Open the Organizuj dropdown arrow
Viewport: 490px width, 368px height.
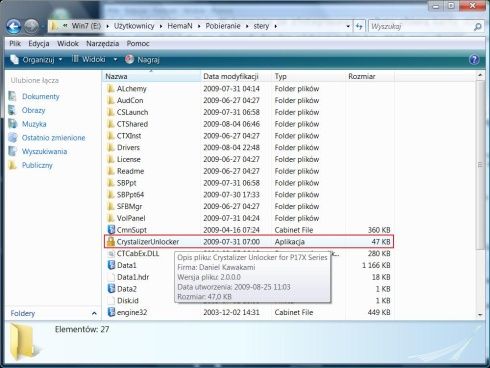coord(60,60)
